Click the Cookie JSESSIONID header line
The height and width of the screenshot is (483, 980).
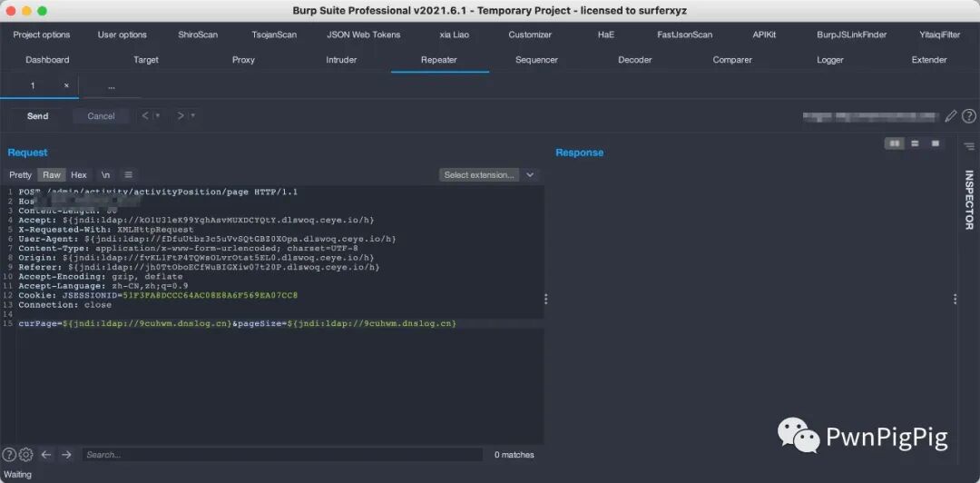pyautogui.click(x=158, y=295)
